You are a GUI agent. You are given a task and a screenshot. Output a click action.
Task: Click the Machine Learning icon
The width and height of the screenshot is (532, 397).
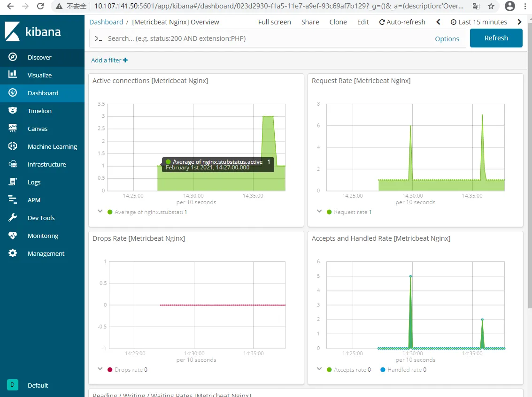tap(13, 146)
